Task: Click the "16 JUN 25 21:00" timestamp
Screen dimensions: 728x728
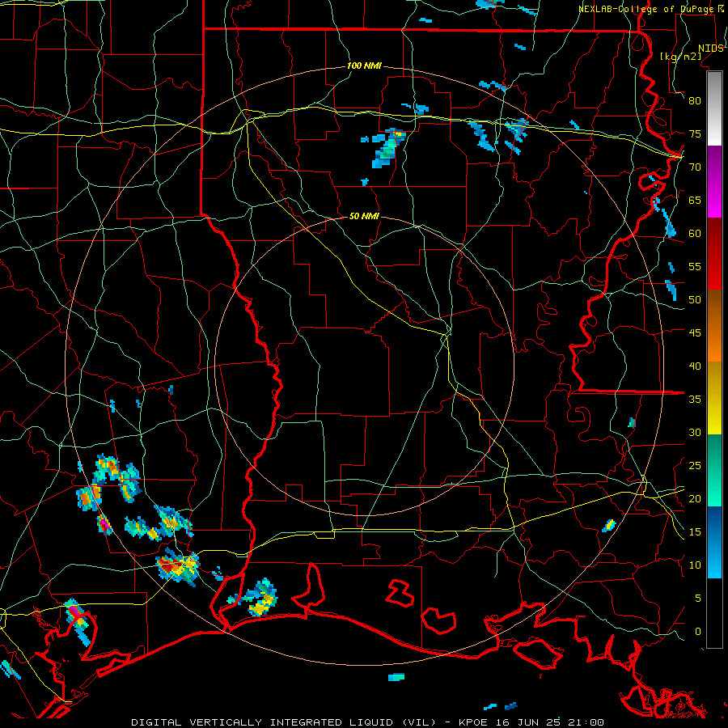Action: [550, 722]
